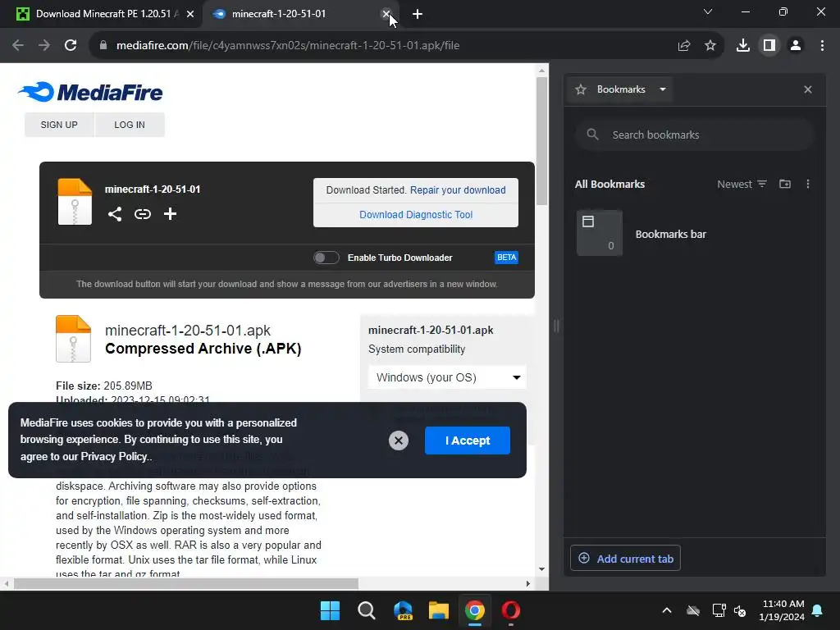This screenshot has height=630, width=840.
Task: Dismiss cookie banner with round X icon
Action: pos(399,441)
